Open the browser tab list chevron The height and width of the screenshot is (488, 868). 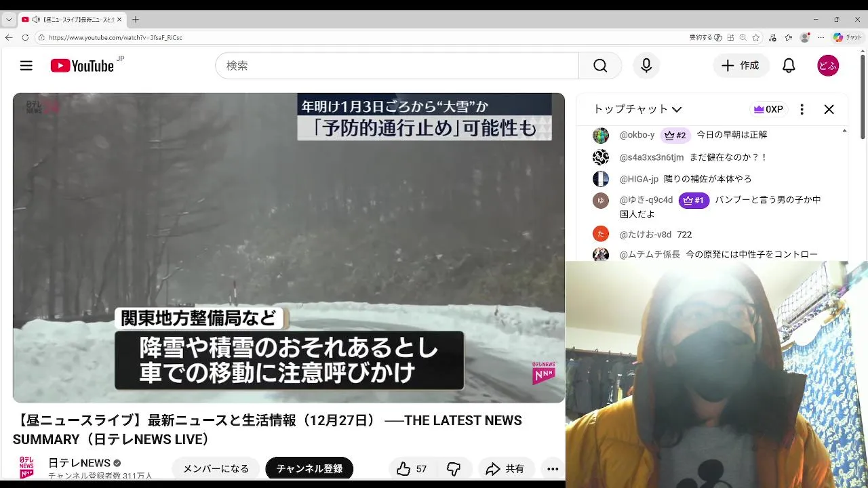9,20
